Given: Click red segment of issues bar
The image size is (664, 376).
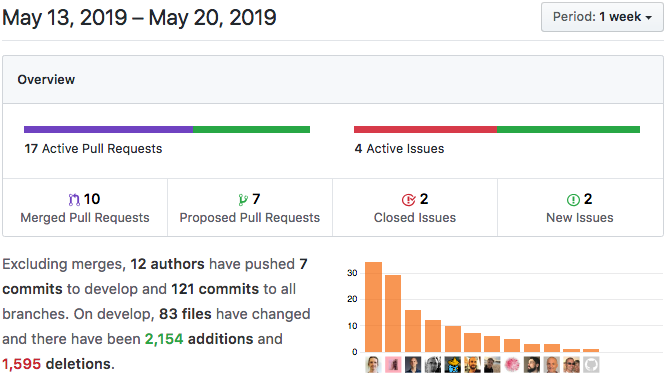Looking at the screenshot, I should coord(425,130).
